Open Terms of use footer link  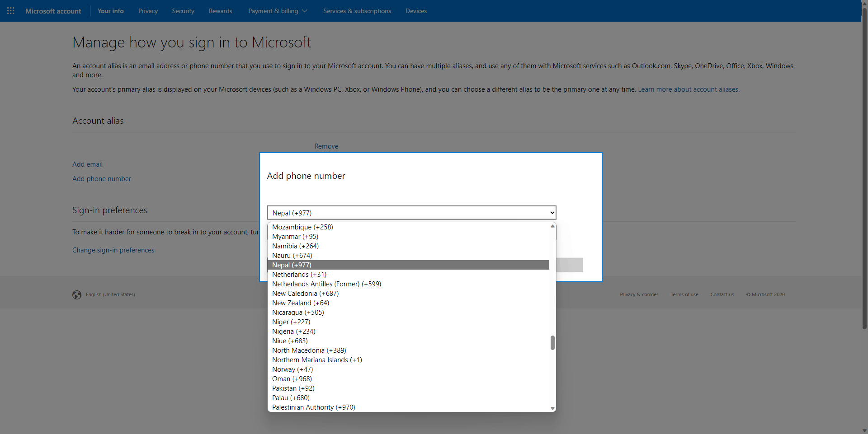tap(684, 294)
